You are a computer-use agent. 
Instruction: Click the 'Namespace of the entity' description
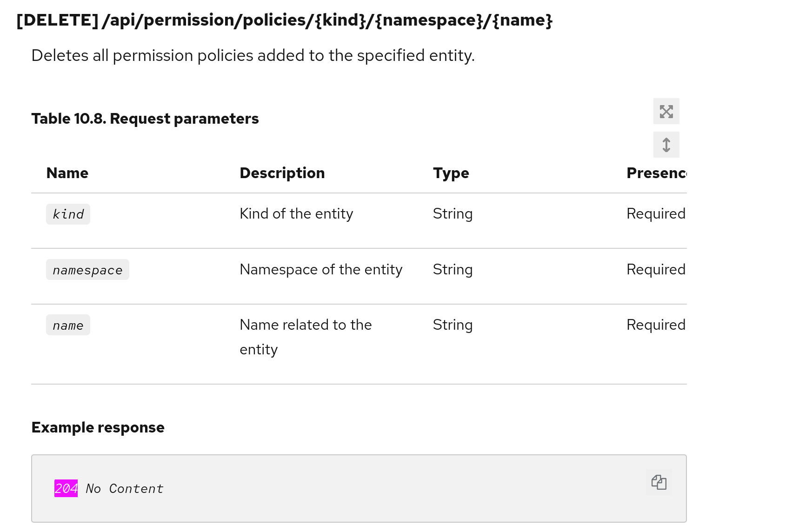point(321,270)
